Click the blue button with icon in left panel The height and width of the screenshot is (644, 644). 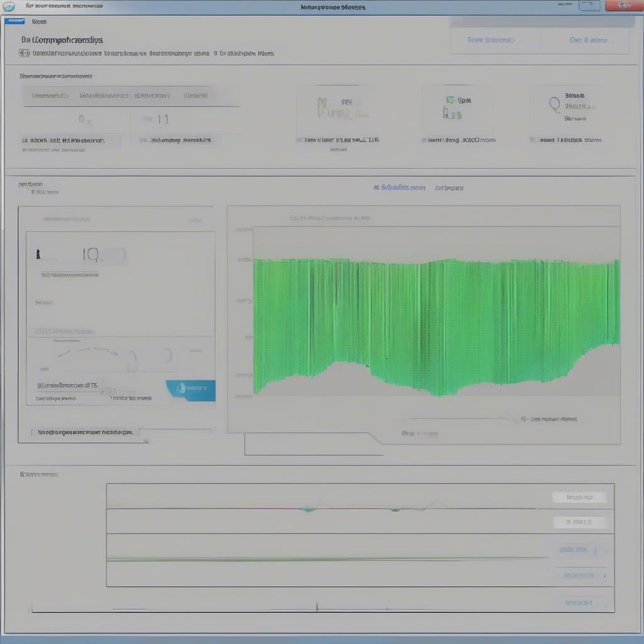point(191,389)
